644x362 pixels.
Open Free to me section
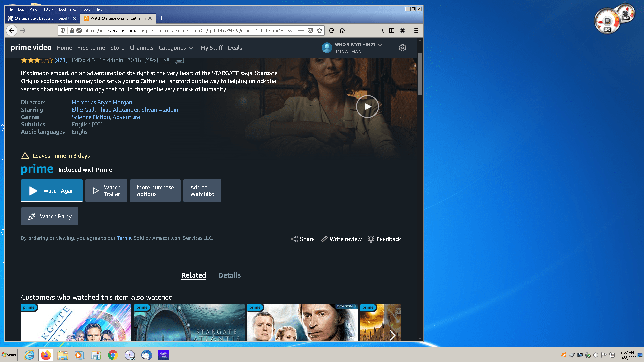91,48
